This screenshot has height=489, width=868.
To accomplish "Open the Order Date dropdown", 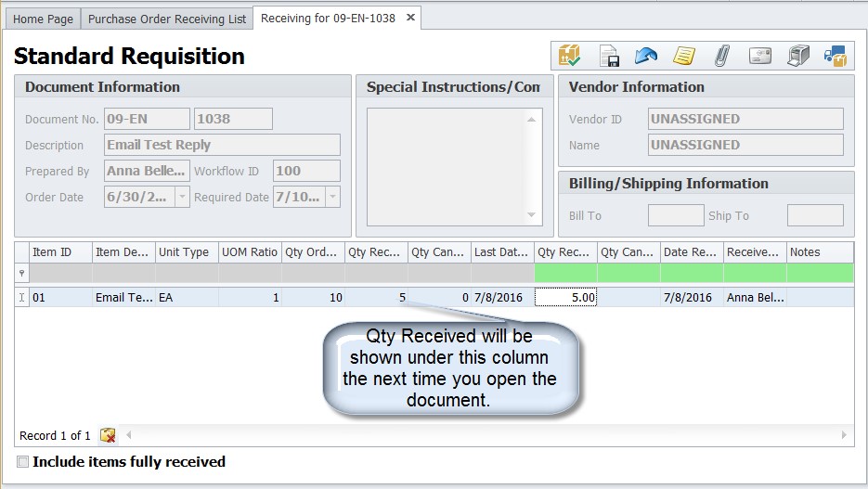I will [x=182, y=197].
